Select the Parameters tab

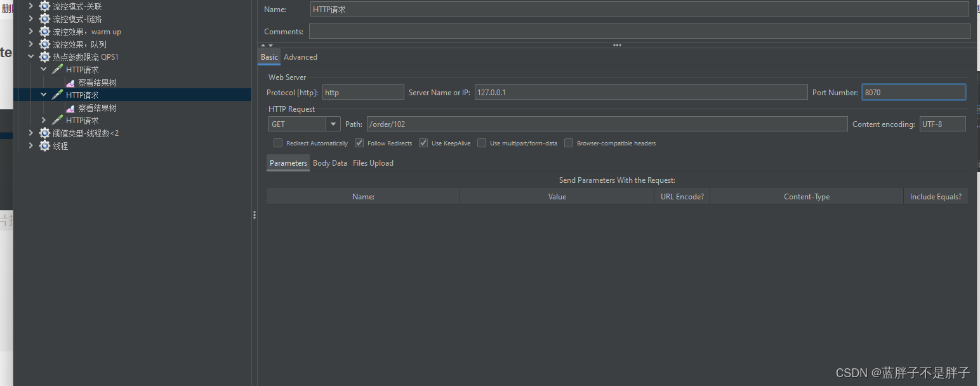point(288,163)
